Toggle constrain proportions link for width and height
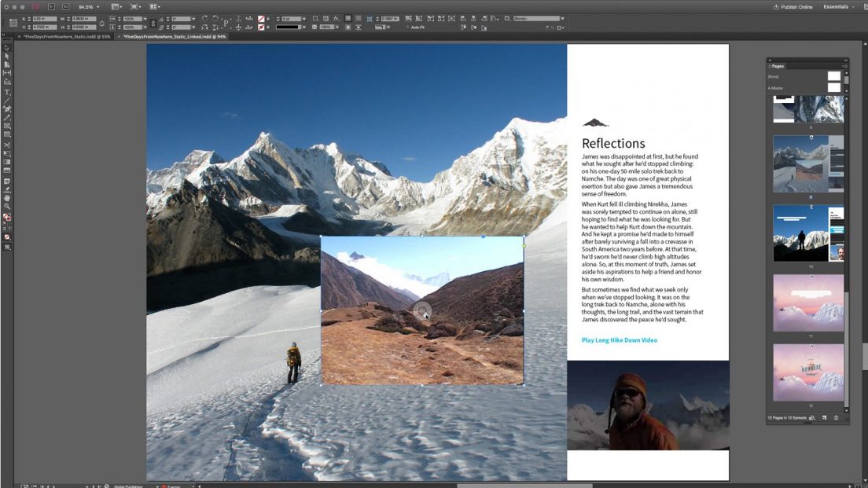The width and height of the screenshot is (868, 488). pyautogui.click(x=102, y=23)
